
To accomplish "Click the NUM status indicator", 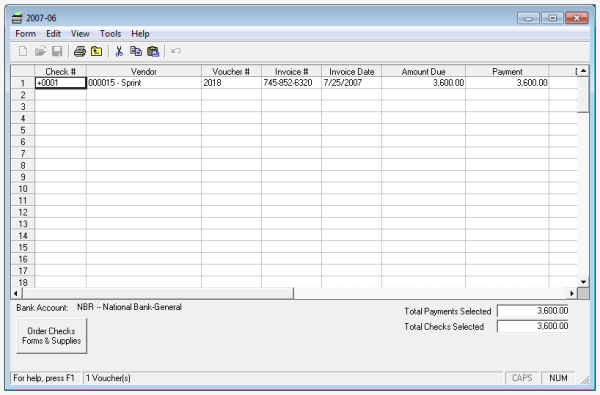I will coord(558,378).
